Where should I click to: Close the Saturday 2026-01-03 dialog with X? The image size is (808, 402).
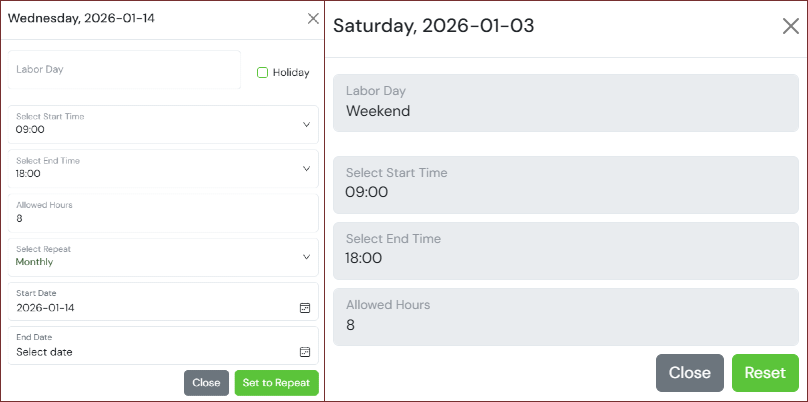(x=790, y=26)
